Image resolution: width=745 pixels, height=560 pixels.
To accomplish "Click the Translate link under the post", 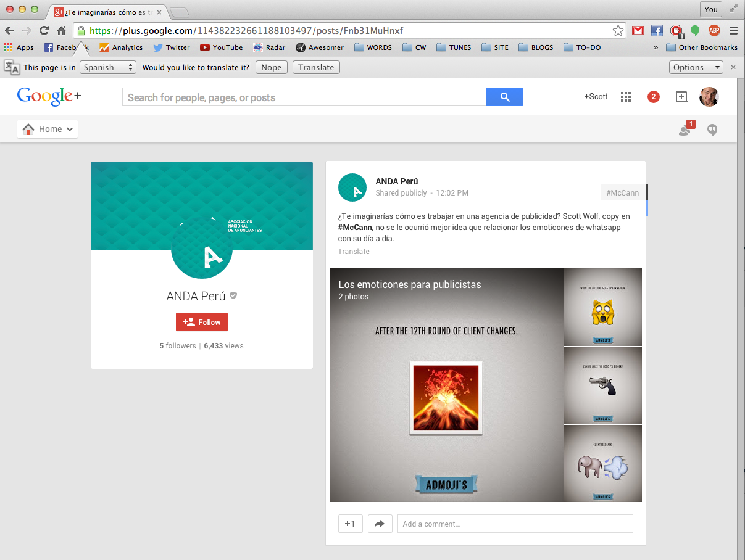I will pyautogui.click(x=354, y=251).
